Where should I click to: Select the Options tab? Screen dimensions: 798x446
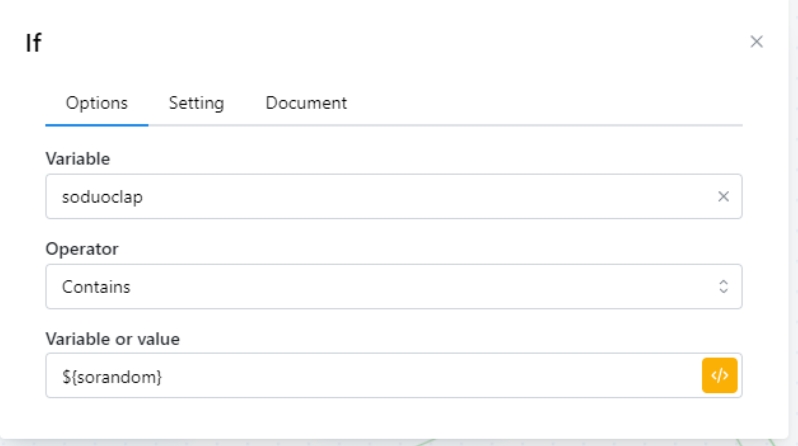(97, 103)
